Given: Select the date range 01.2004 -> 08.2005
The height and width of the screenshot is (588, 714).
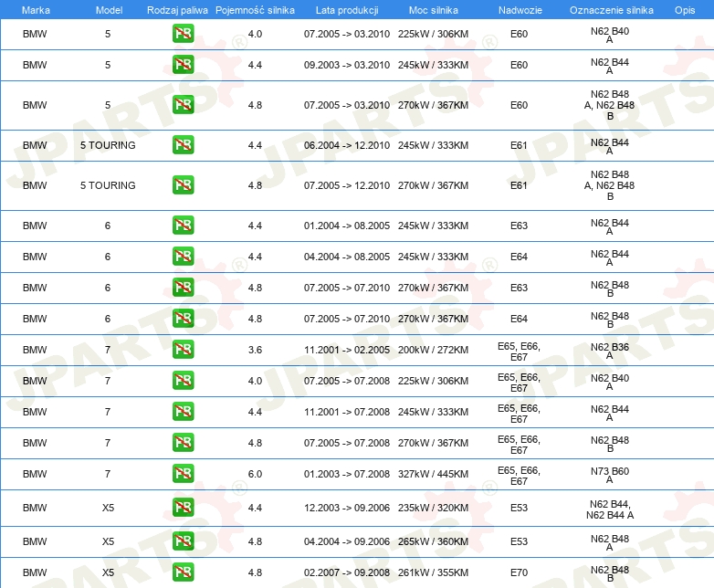Looking at the screenshot, I should point(347,225).
